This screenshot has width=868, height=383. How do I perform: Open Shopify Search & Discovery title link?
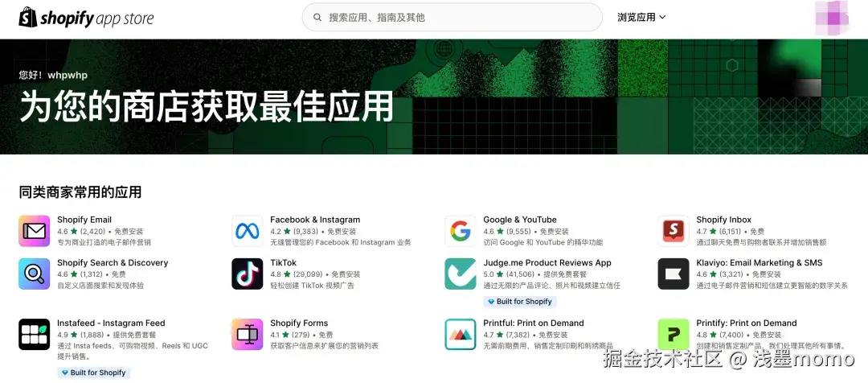tap(113, 263)
